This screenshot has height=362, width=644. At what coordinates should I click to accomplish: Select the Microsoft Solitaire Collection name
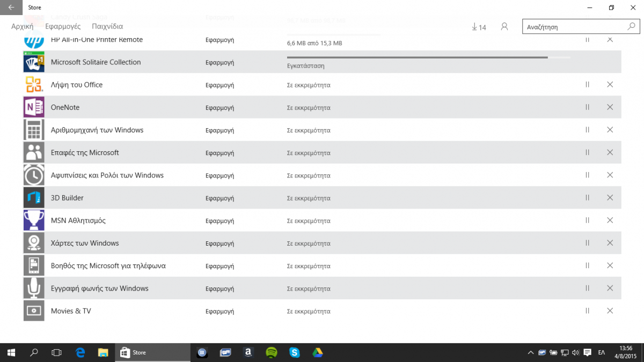point(96,62)
